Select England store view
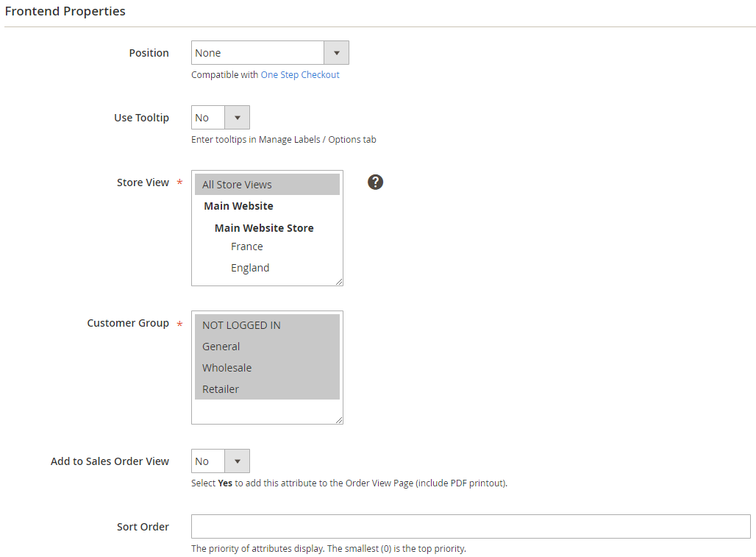Image resolution: width=756 pixels, height=557 pixels. (250, 268)
